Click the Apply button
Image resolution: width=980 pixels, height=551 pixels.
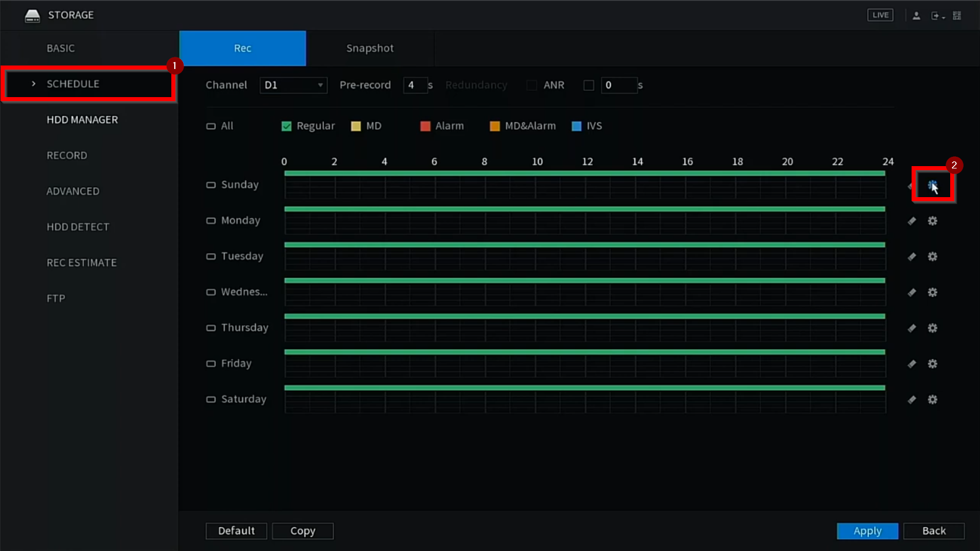point(867,531)
